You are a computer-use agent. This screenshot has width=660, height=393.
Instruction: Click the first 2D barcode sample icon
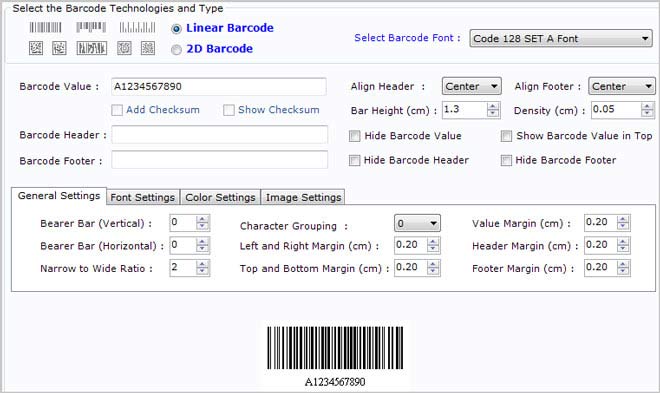point(36,48)
